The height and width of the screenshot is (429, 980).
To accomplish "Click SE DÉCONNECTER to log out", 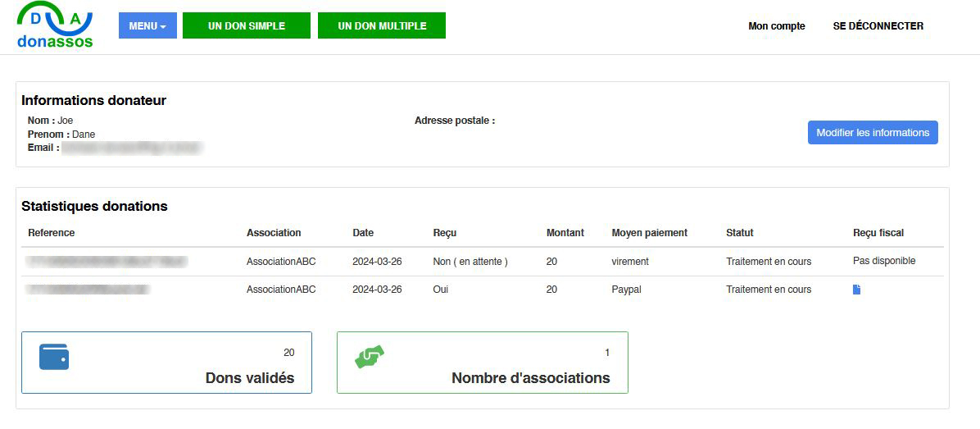I will click(x=878, y=26).
